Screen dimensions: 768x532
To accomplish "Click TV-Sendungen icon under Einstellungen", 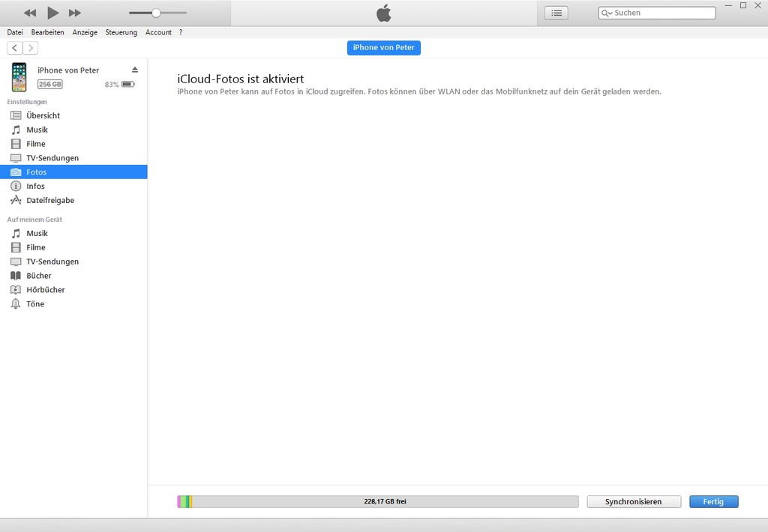I will point(16,158).
